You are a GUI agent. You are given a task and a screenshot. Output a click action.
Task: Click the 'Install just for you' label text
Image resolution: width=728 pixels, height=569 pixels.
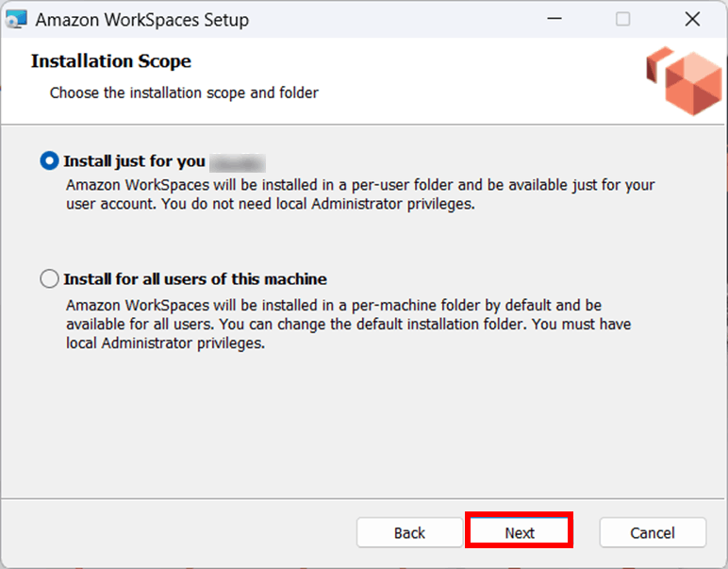pos(134,161)
